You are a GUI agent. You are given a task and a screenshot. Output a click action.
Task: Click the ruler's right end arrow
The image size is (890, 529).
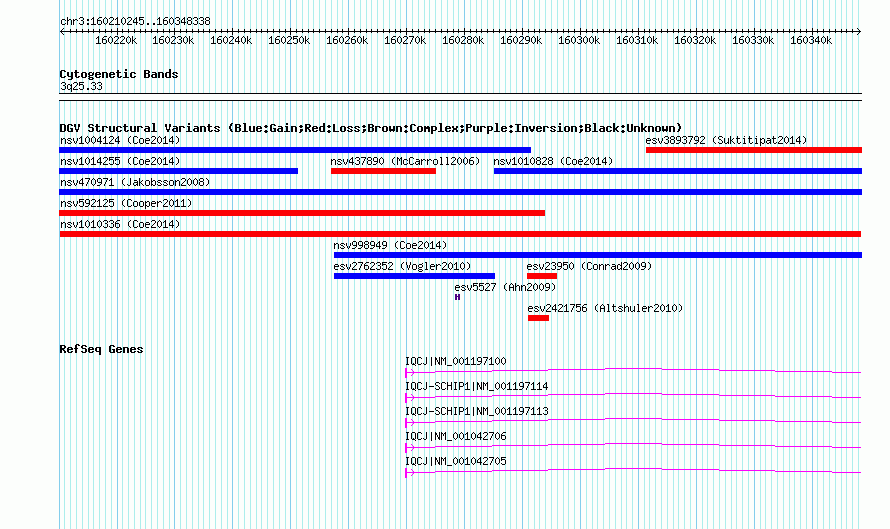[859, 32]
